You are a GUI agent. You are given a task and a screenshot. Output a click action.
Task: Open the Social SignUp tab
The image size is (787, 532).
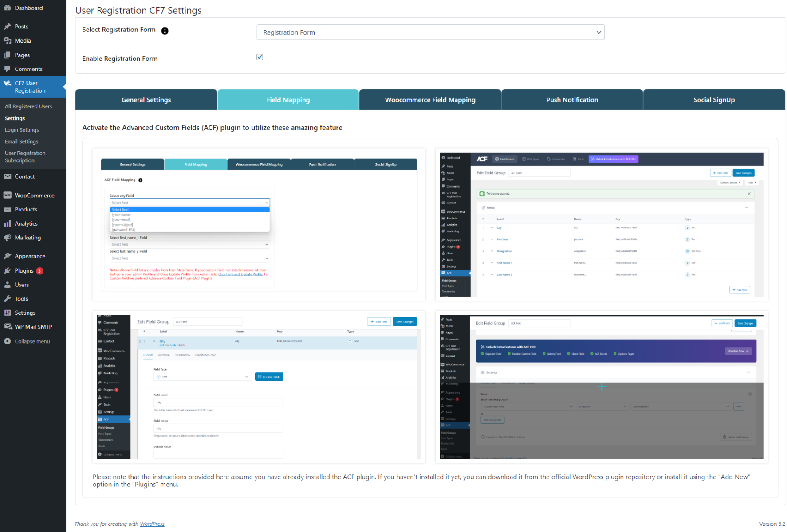[714, 100]
